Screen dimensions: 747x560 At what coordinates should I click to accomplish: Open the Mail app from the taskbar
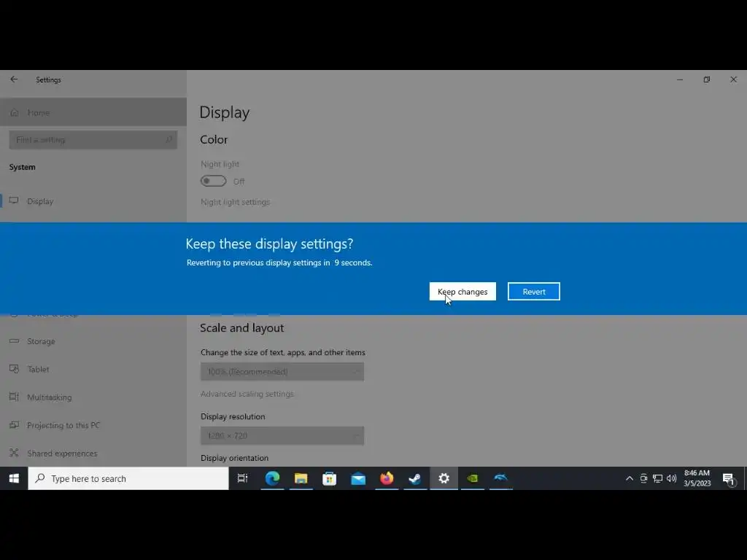[357, 478]
